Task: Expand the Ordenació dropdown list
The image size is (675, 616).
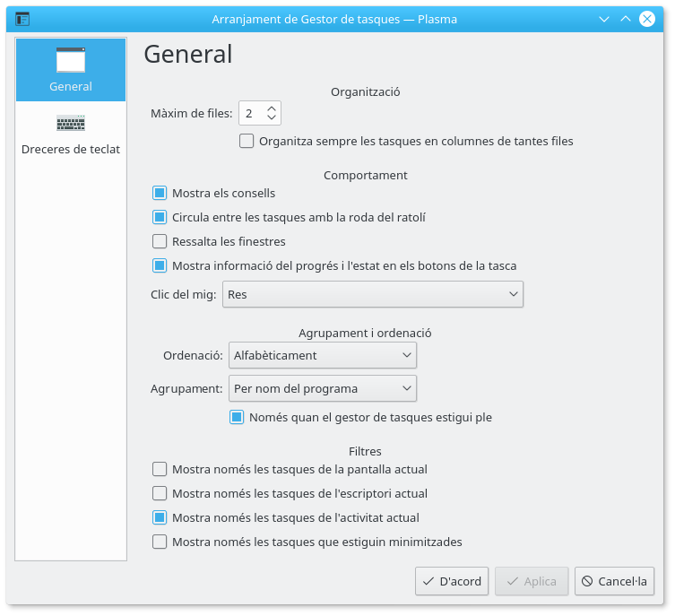Action: pyautogui.click(x=322, y=355)
